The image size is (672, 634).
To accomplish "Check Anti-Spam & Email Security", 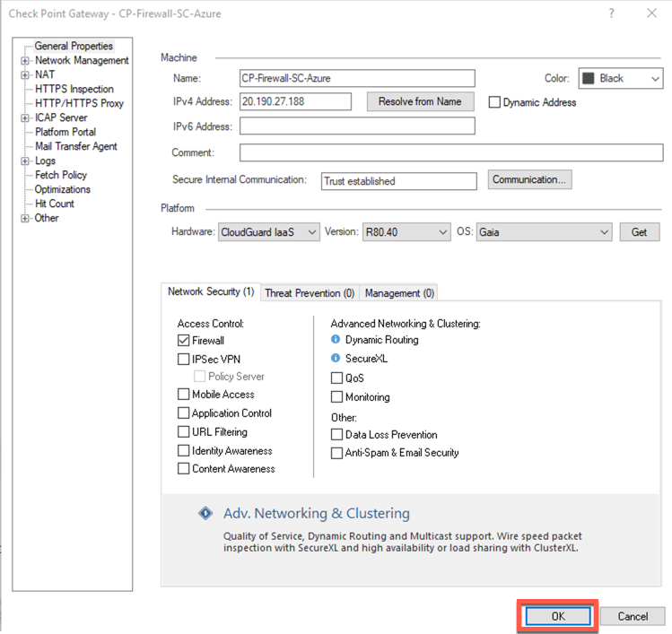I will coord(336,453).
